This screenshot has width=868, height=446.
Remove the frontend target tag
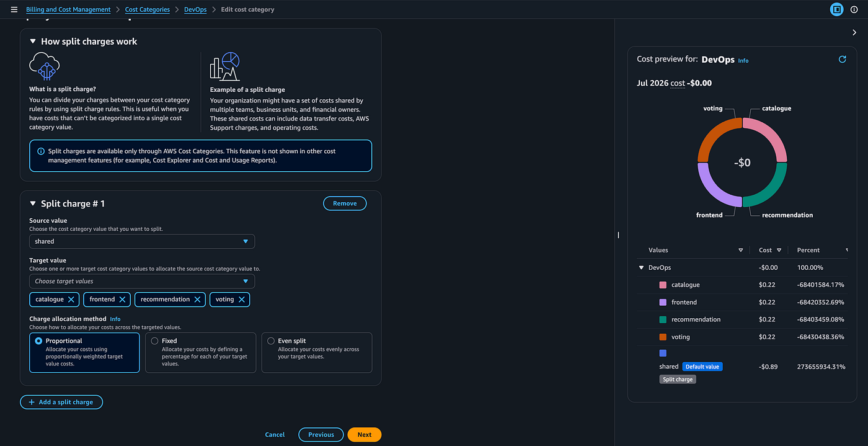click(122, 300)
